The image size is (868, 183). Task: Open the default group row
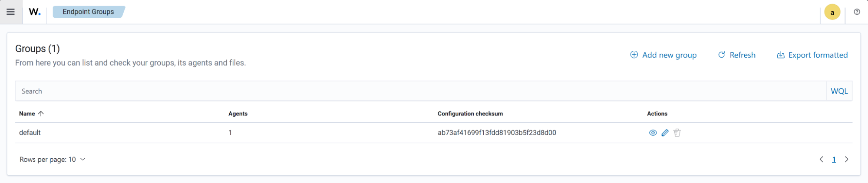pyautogui.click(x=30, y=133)
